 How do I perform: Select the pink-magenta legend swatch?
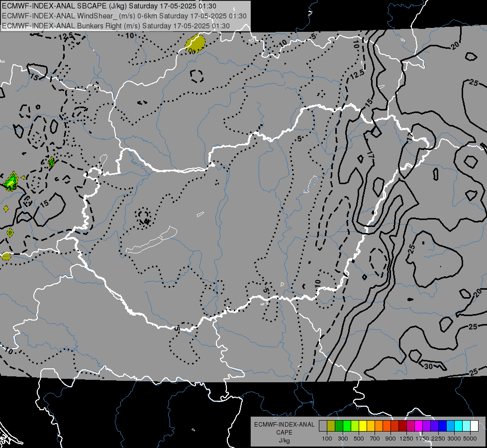click(x=410, y=426)
